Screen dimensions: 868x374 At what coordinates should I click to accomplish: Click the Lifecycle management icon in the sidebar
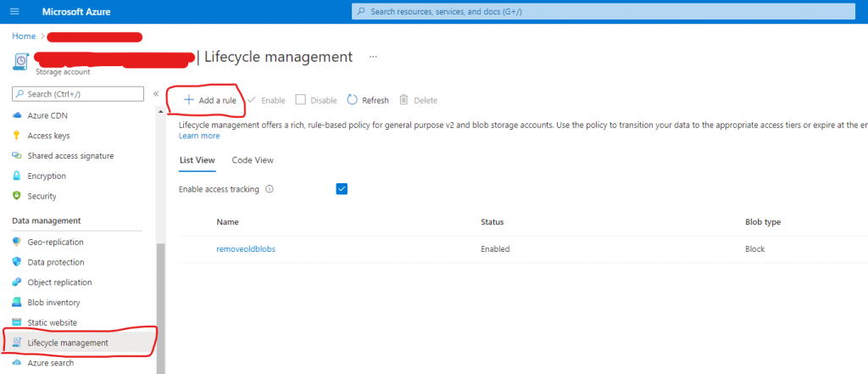pos(17,343)
